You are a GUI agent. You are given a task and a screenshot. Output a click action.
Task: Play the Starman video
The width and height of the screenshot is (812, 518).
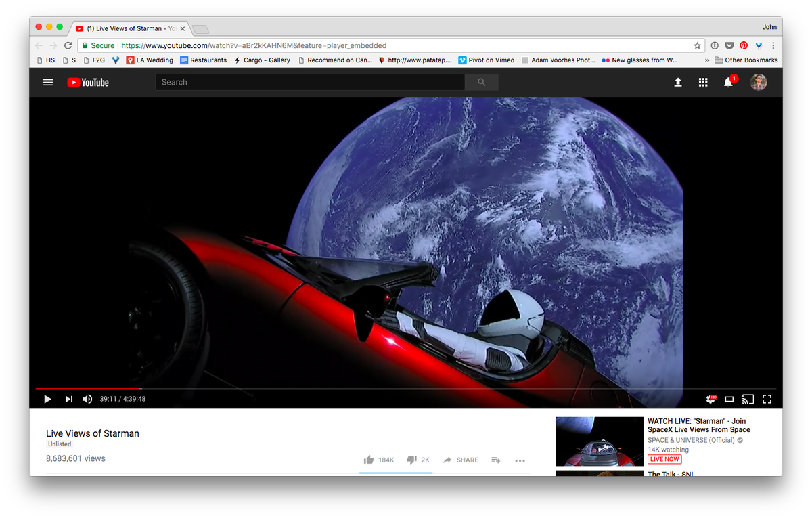pyautogui.click(x=47, y=399)
